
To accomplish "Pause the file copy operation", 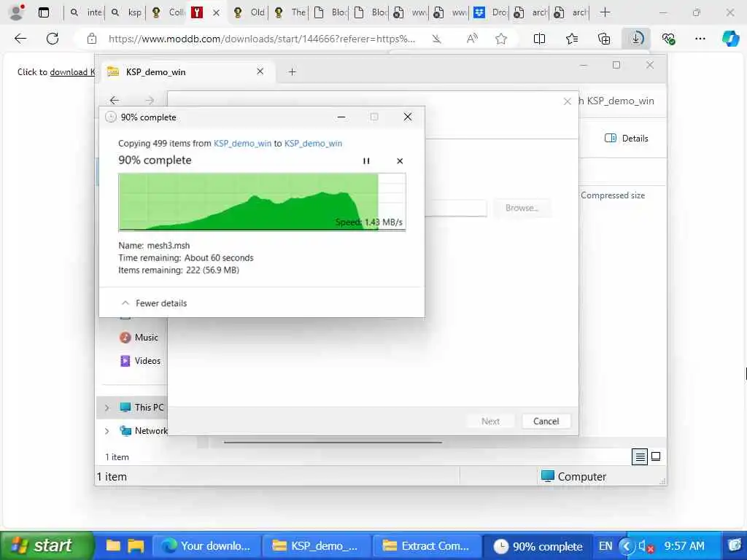I will tap(366, 161).
